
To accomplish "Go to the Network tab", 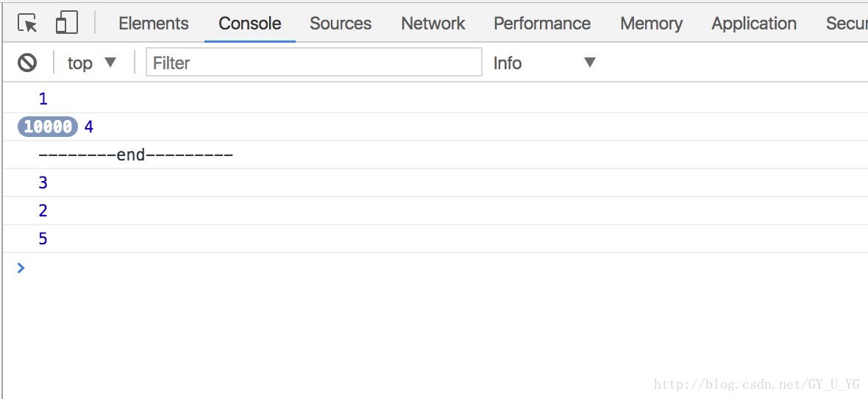I will pyautogui.click(x=433, y=24).
